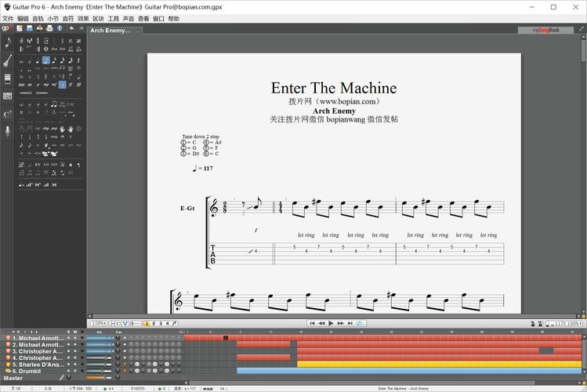Image resolution: width=587 pixels, height=392 pixels.
Task: Open the Edition panel (music note icon)
Action: 8,42
